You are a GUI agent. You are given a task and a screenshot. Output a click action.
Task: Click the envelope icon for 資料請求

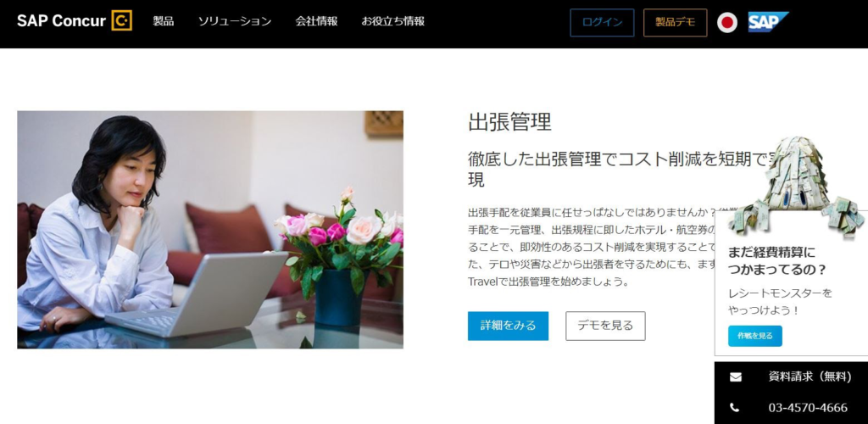click(x=735, y=377)
